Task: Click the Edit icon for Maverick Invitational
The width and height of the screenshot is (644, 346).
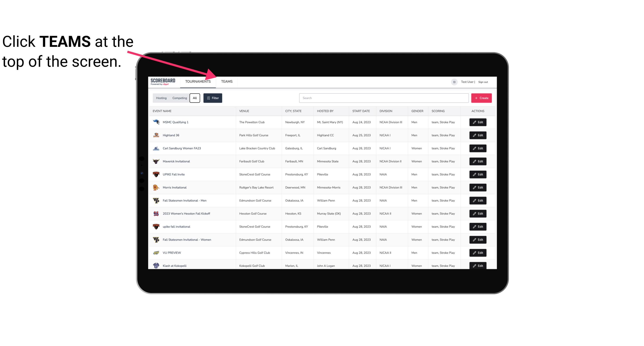Action: tap(478, 161)
